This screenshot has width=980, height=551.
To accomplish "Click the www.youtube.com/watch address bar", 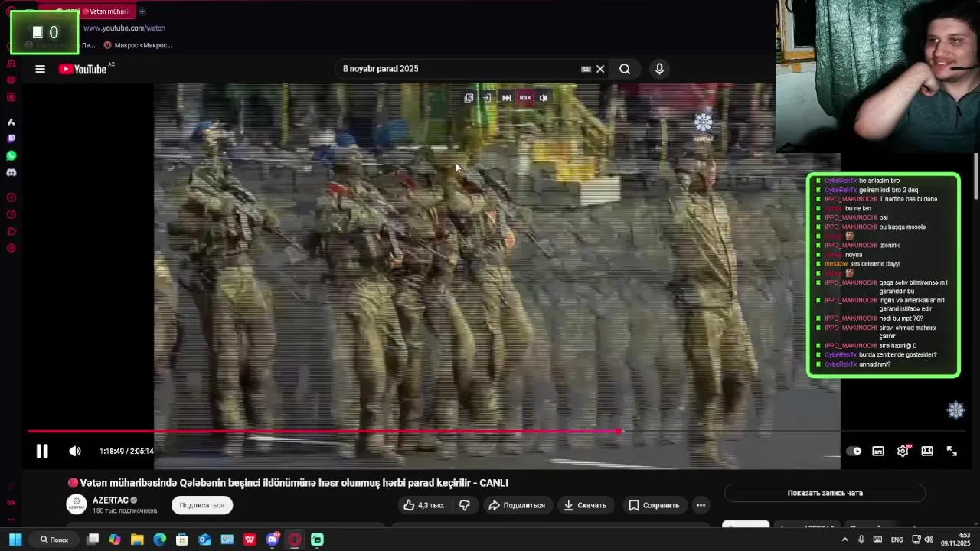I will point(124,28).
